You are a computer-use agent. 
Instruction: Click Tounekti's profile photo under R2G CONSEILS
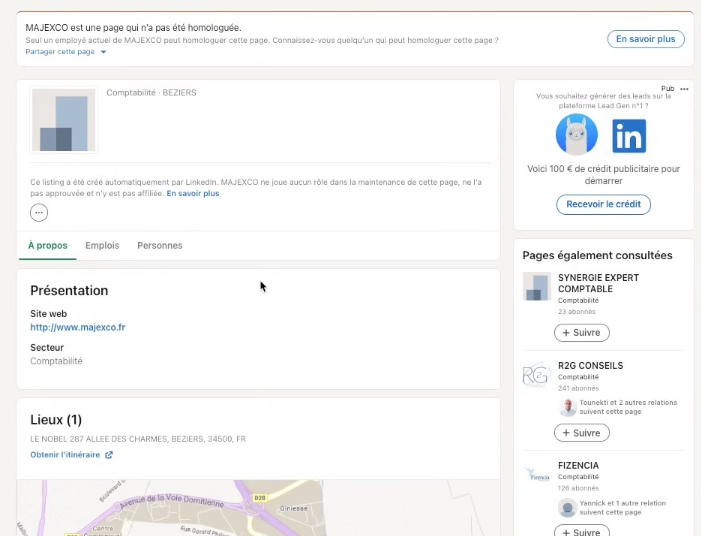pos(568,407)
